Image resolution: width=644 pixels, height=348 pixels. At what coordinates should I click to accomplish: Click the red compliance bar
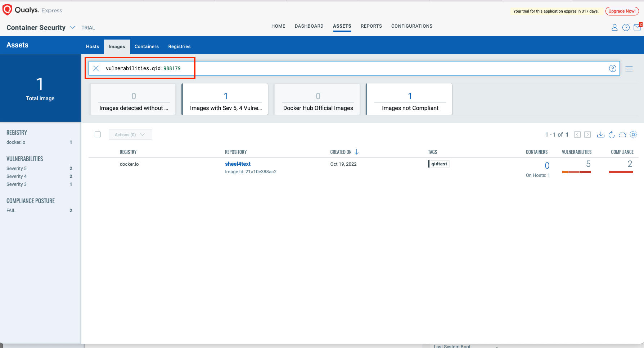(621, 172)
